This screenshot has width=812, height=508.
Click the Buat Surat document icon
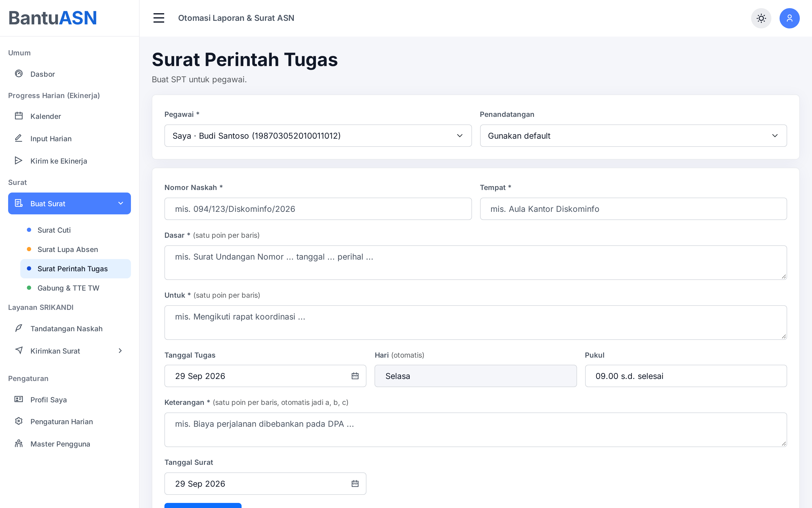[19, 203]
